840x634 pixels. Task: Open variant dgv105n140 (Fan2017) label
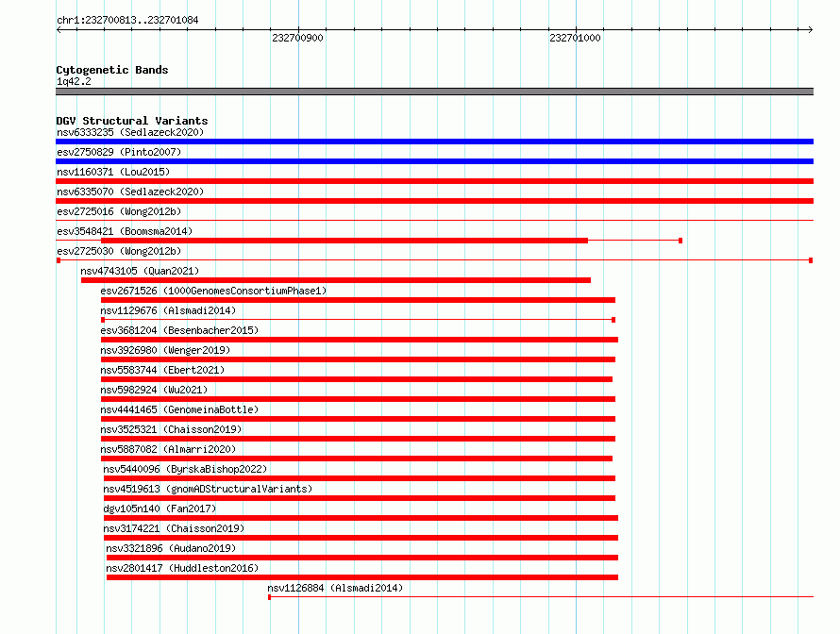click(x=160, y=509)
